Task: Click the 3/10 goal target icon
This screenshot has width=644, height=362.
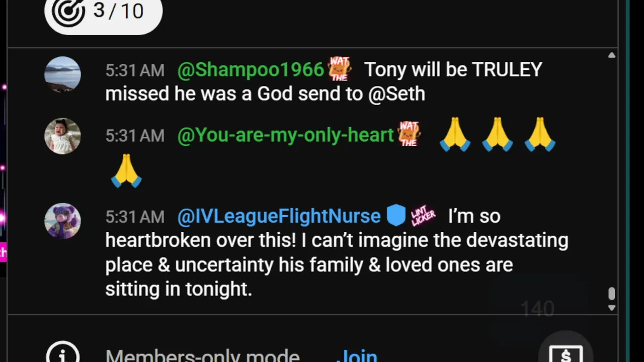Action: point(69,13)
